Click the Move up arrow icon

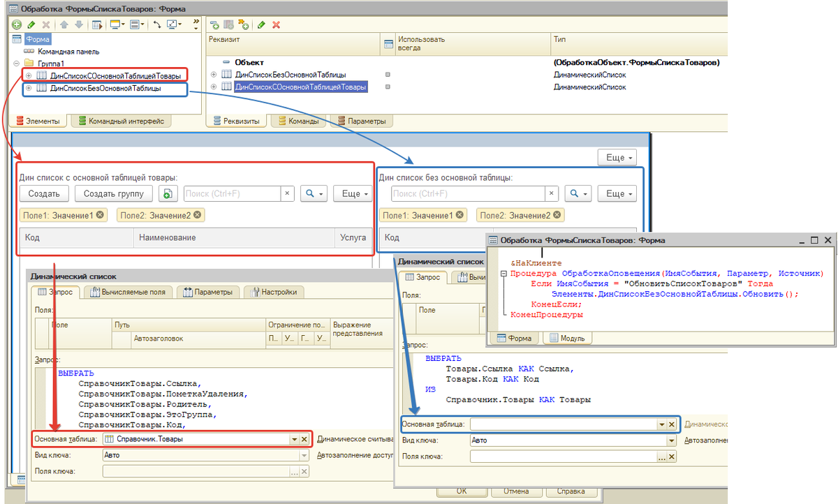point(64,24)
